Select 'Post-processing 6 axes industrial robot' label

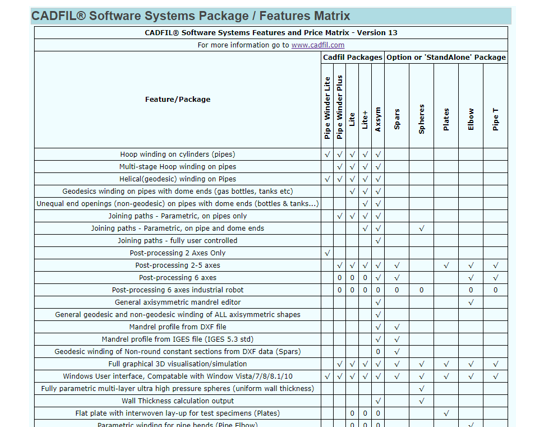coord(178,290)
